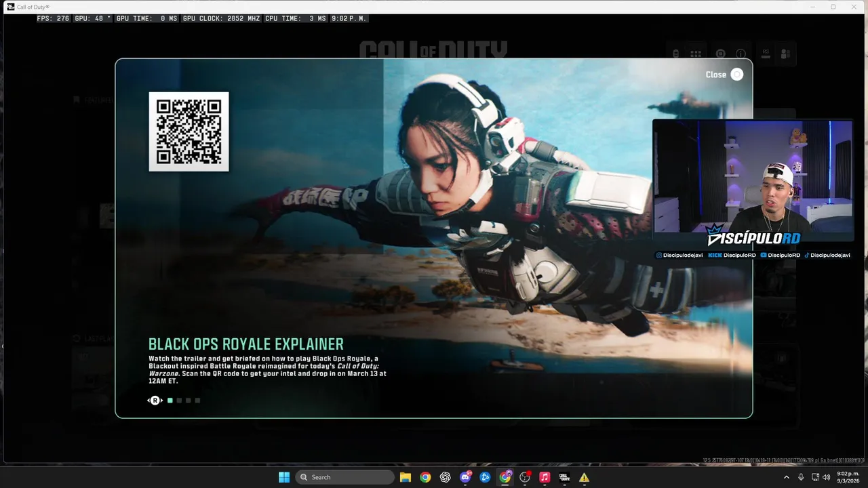This screenshot has width=868, height=488.
Task: Open the volume speaker tray control
Action: coord(826,477)
